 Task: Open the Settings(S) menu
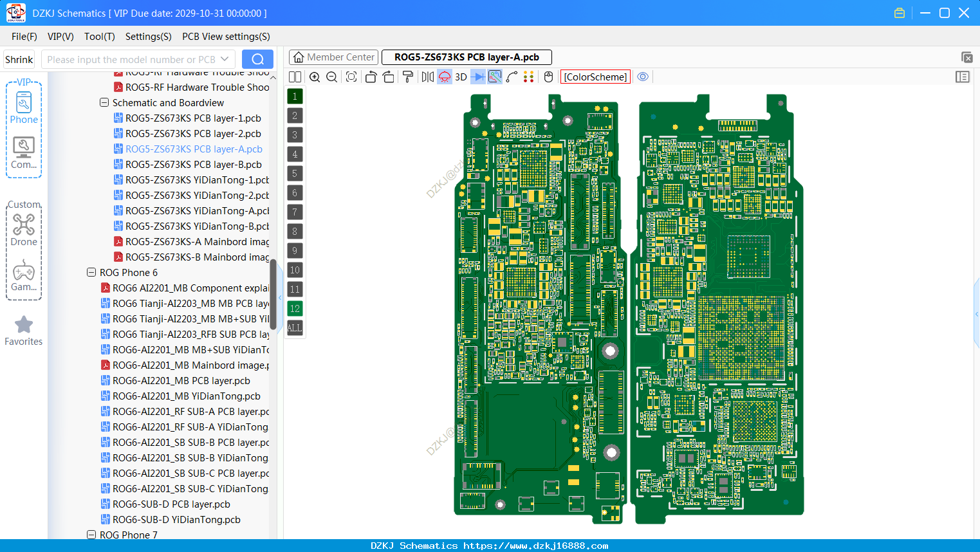coord(149,37)
